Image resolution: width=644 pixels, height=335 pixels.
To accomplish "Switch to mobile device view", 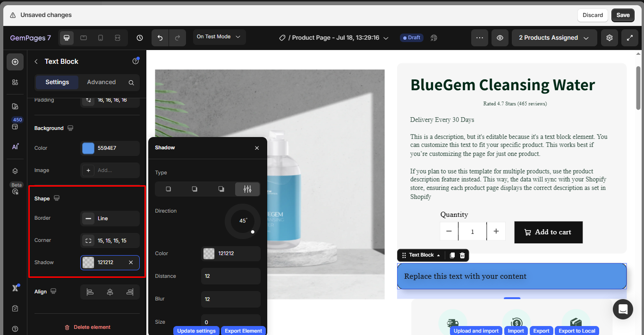I will click(101, 38).
